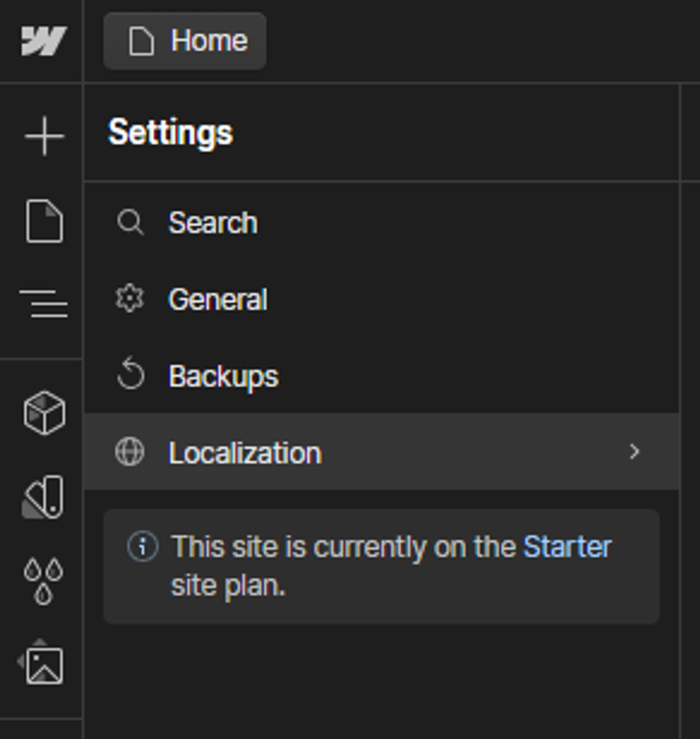The height and width of the screenshot is (739, 700).
Task: Open the Webflow logo menu
Action: (43, 41)
